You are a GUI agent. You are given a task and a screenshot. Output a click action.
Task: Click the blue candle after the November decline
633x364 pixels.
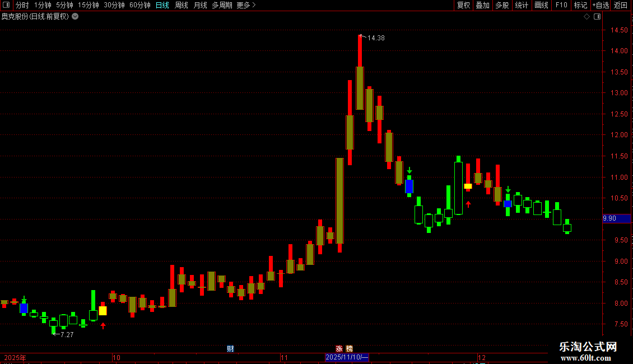click(409, 186)
